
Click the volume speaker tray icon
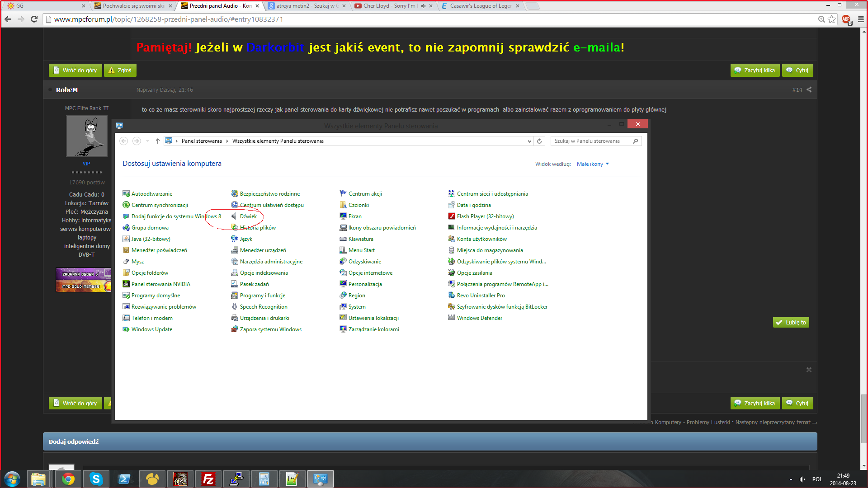(x=802, y=479)
